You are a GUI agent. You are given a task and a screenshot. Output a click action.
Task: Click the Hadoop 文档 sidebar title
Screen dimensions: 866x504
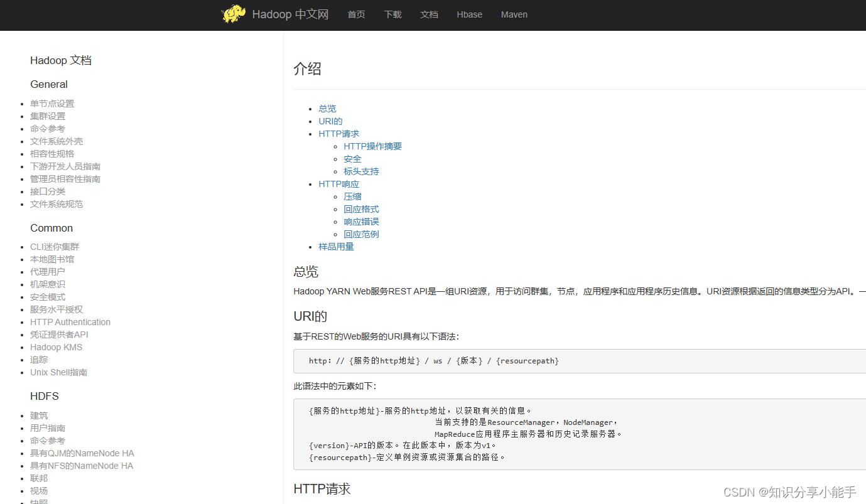coord(61,60)
